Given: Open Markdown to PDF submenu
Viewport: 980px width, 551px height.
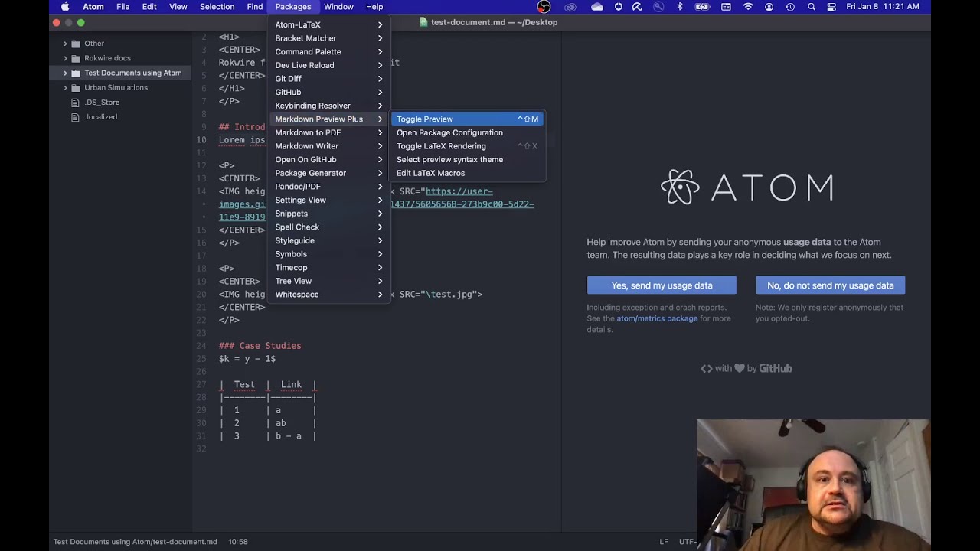Looking at the screenshot, I should (x=328, y=132).
